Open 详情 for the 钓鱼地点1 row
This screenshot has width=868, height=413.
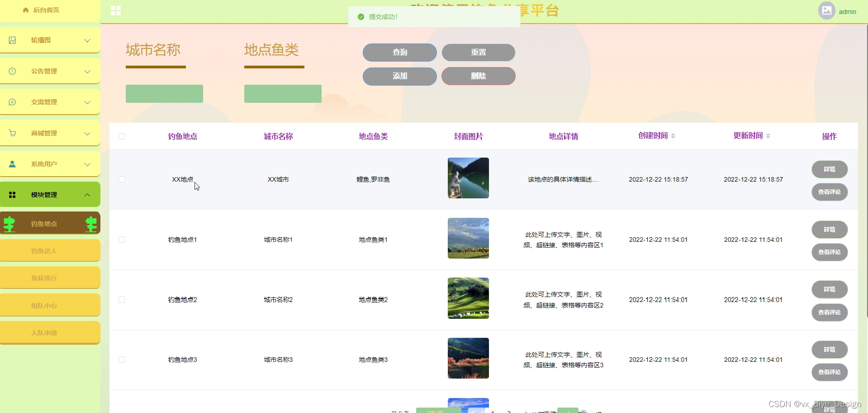830,229
